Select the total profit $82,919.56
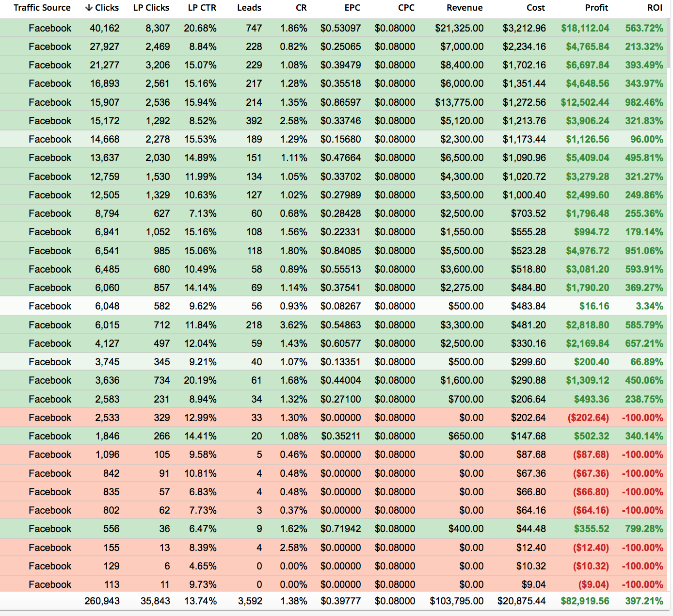 (585, 601)
